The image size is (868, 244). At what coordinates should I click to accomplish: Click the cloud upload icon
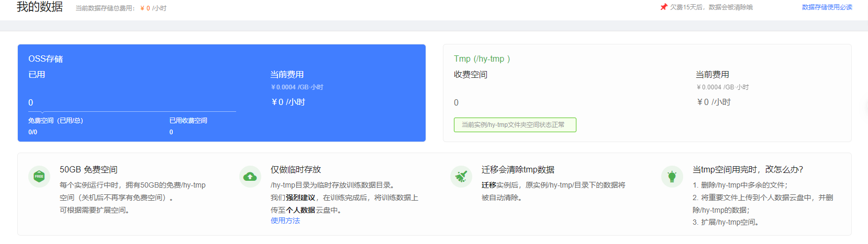click(250, 177)
